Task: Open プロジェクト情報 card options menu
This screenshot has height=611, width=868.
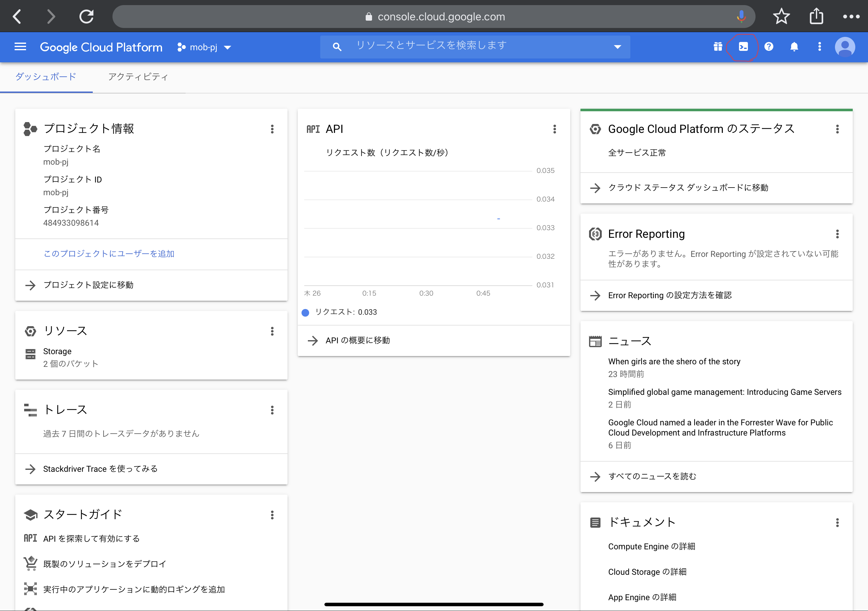Action: 272,129
